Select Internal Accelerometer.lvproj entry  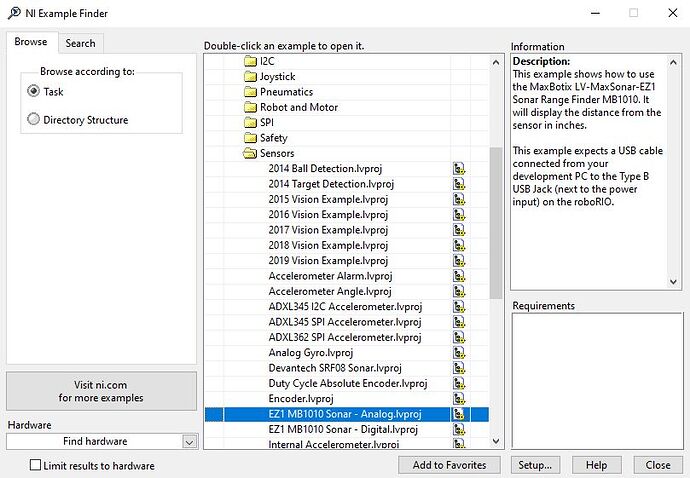click(x=334, y=444)
